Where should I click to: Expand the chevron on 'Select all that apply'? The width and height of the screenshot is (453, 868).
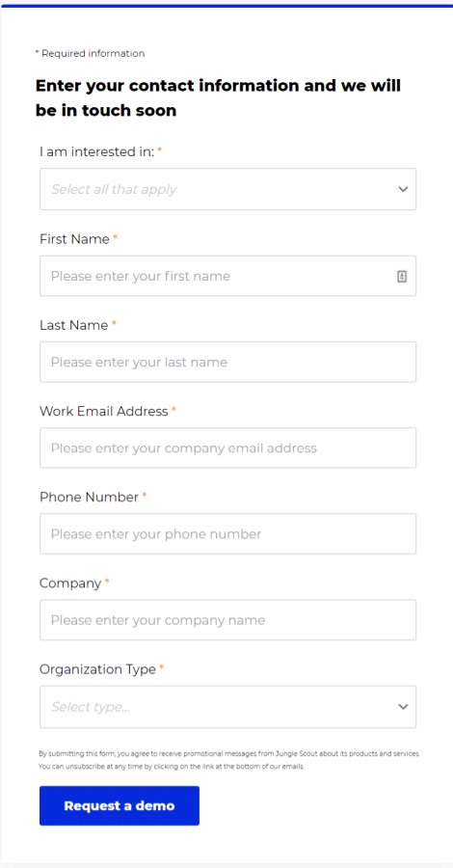pyautogui.click(x=403, y=189)
